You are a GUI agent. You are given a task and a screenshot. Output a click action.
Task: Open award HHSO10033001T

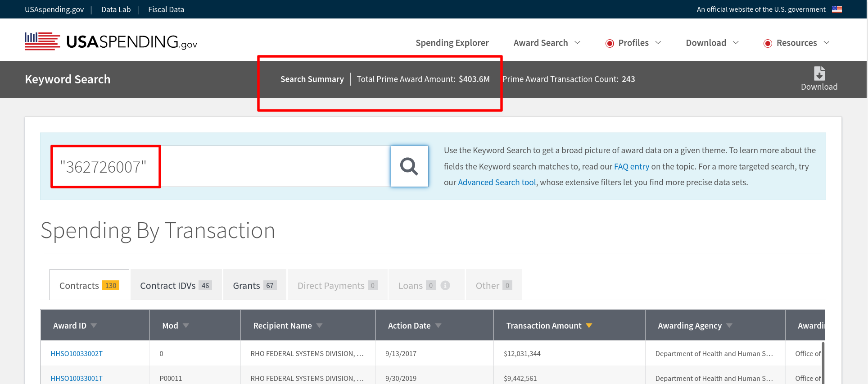coord(77,379)
